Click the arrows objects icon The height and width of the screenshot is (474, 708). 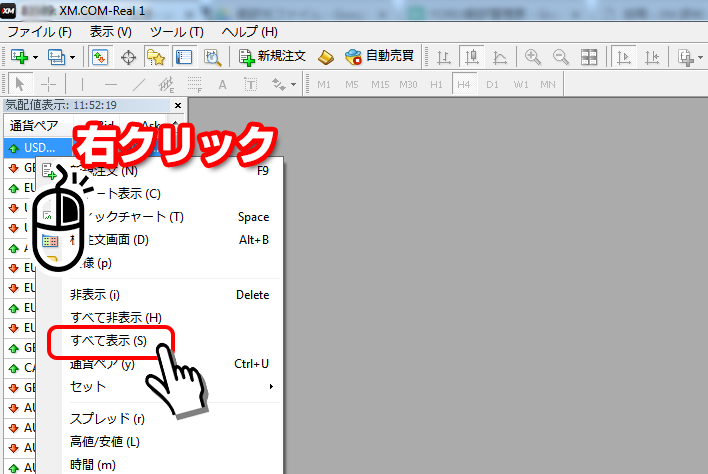pos(279,84)
